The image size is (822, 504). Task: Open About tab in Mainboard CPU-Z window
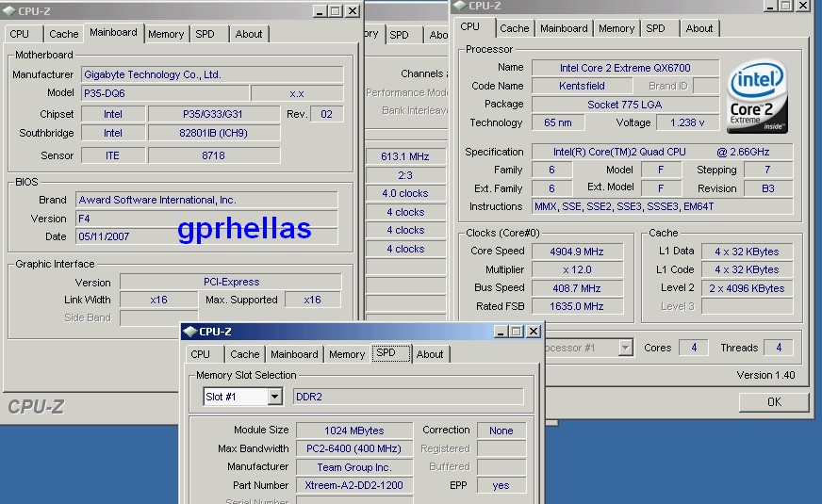click(249, 34)
